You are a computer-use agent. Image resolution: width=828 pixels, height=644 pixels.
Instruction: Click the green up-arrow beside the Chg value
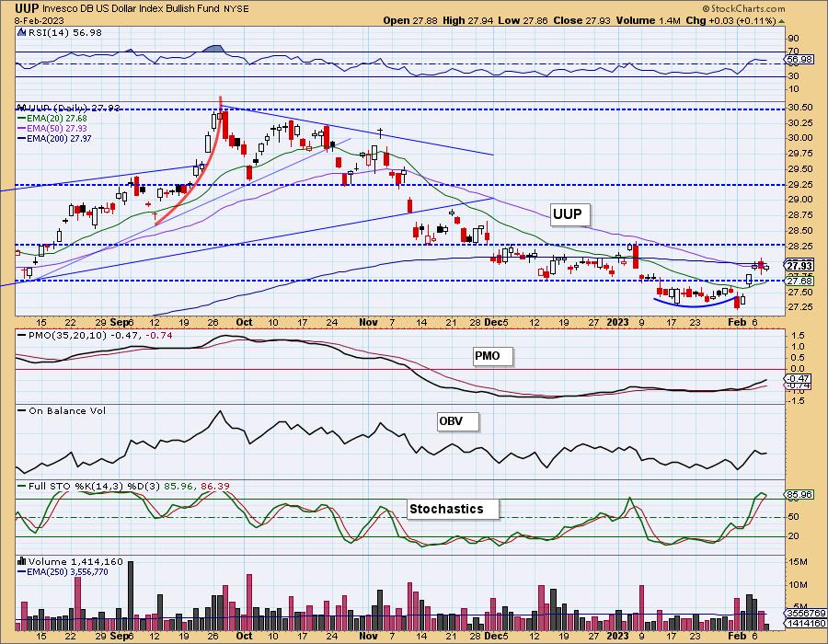coord(781,21)
